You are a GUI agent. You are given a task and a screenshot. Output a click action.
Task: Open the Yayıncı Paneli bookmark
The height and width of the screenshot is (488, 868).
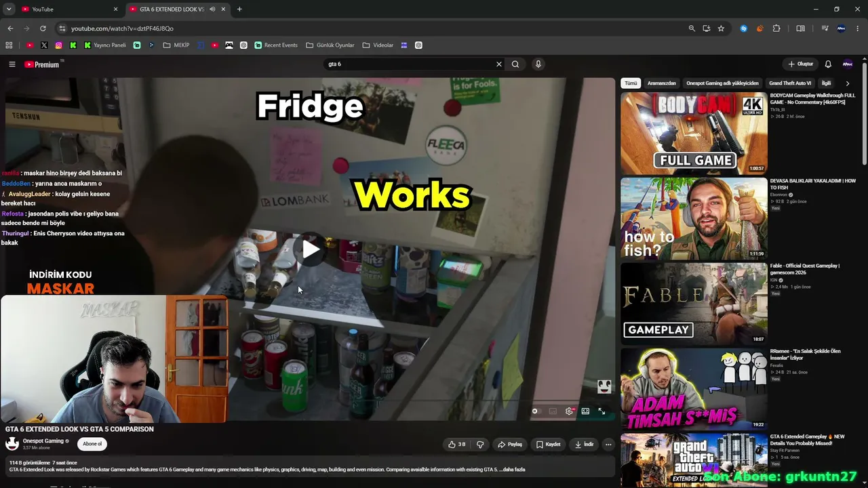105,45
